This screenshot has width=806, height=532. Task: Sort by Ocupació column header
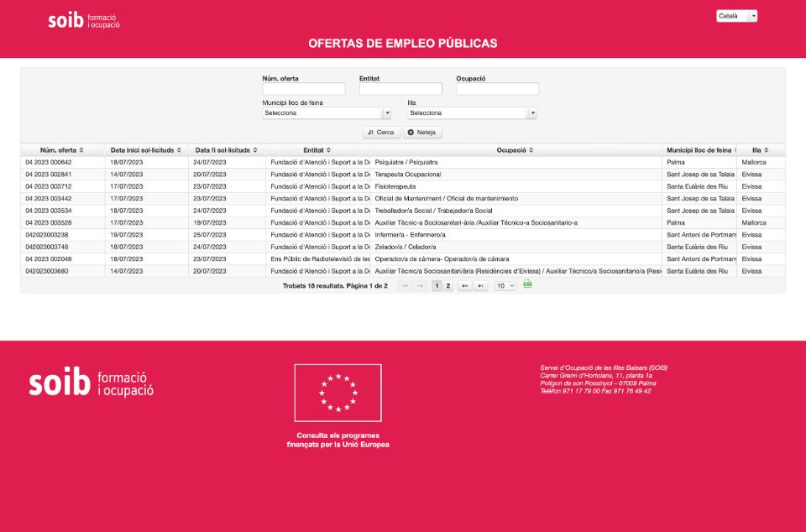pos(515,150)
